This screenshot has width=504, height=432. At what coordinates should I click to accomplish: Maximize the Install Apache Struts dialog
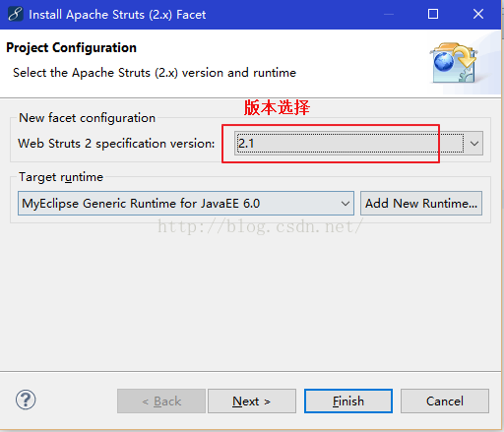click(x=433, y=14)
